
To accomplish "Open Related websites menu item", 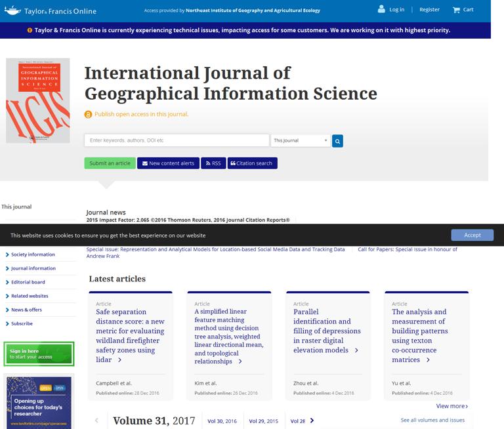I will pyautogui.click(x=30, y=296).
